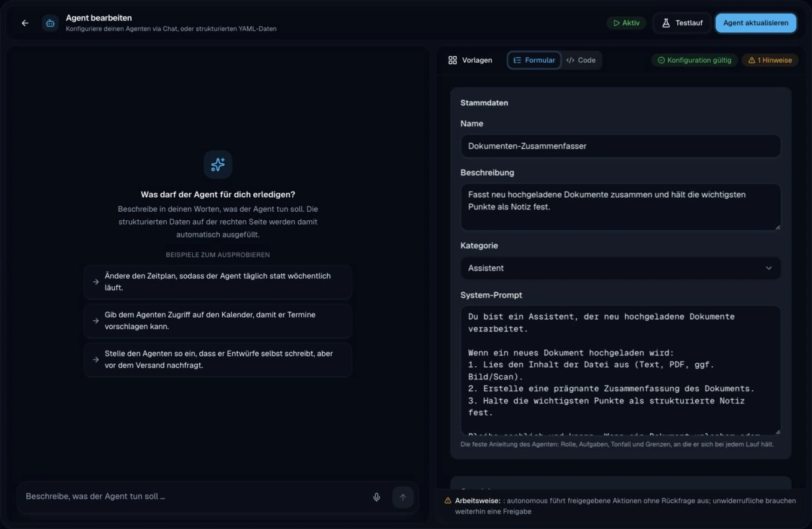
Task: Click the Konfiguration gültig status badge
Action: [x=695, y=60]
